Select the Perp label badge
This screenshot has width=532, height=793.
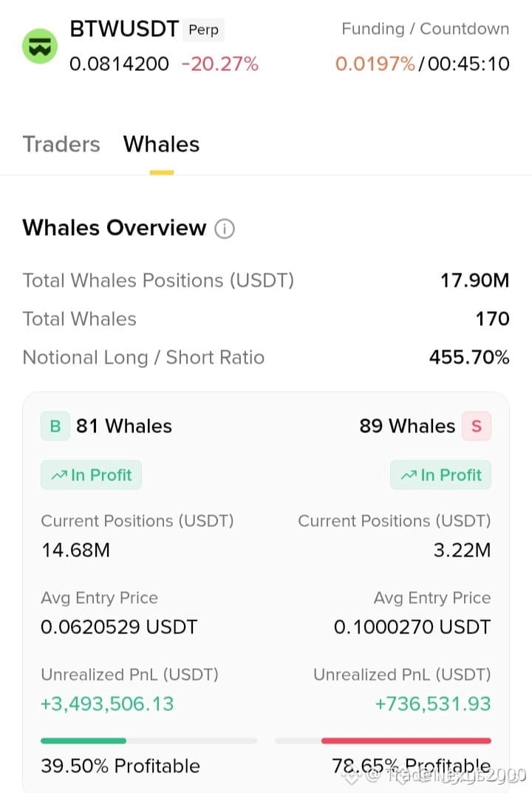tap(204, 30)
